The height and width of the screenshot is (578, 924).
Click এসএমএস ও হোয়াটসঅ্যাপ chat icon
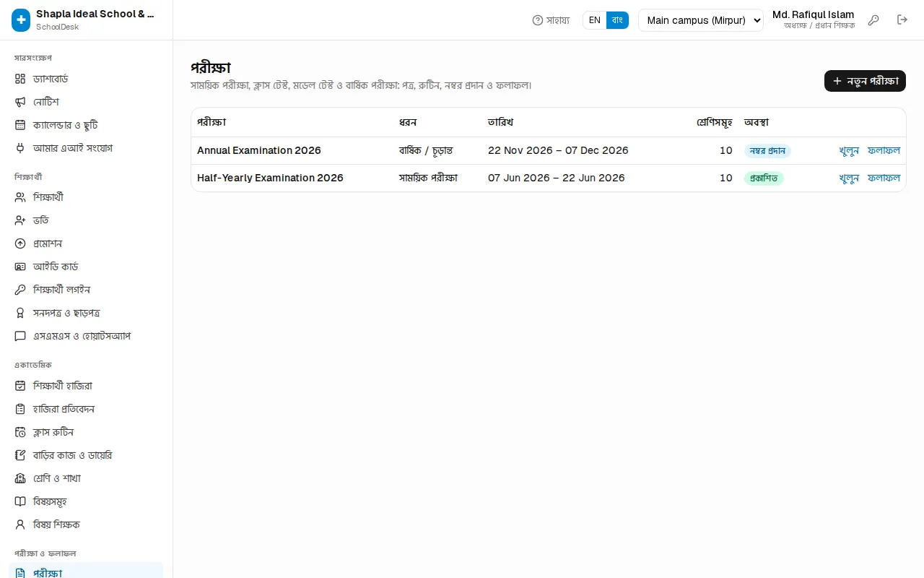click(x=20, y=336)
